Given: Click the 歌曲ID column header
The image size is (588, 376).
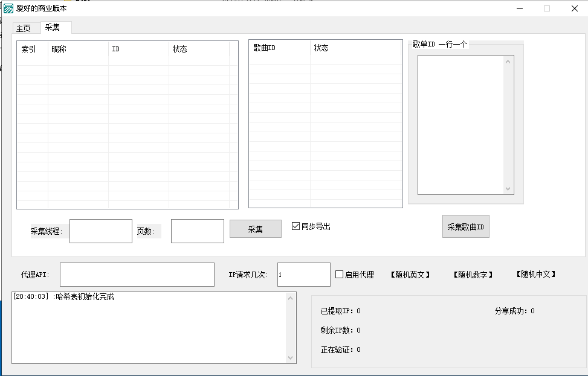Looking at the screenshot, I should tap(279, 48).
